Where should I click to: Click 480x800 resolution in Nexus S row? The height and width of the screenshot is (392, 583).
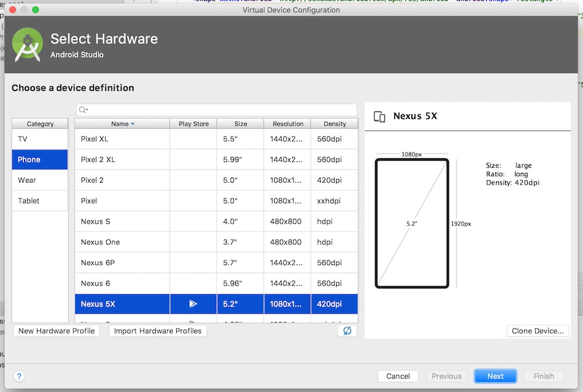[288, 222]
